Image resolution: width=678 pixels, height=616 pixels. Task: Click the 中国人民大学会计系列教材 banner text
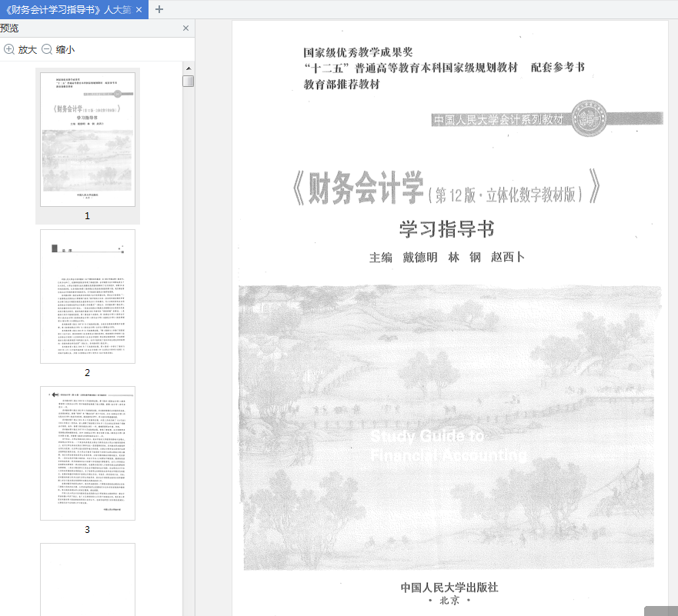click(499, 119)
